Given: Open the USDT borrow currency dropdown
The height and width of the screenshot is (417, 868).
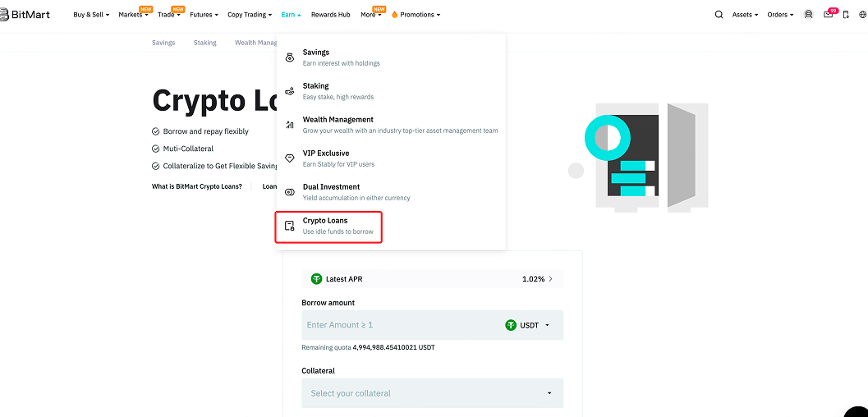Looking at the screenshot, I should 527,325.
